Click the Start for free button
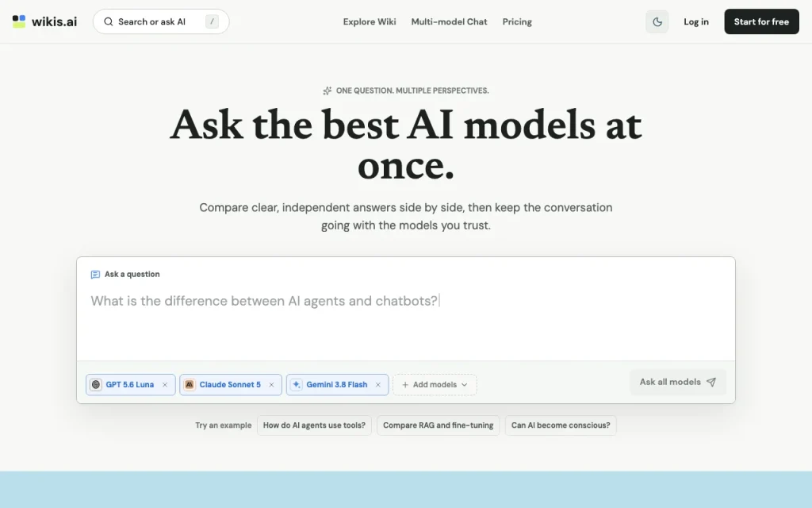This screenshot has width=812, height=508. [761, 21]
